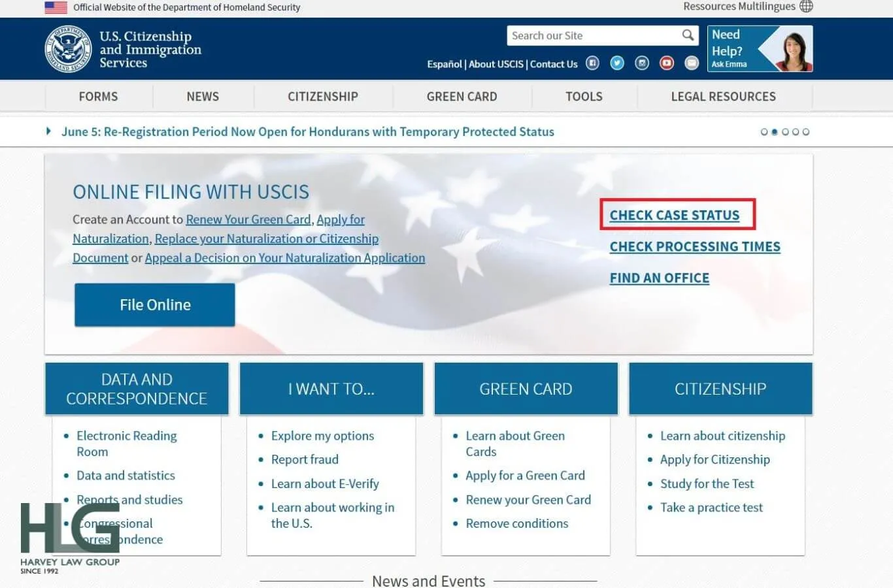The image size is (893, 588).
Task: Expand the June 5 announcement arrow
Action: 49,131
